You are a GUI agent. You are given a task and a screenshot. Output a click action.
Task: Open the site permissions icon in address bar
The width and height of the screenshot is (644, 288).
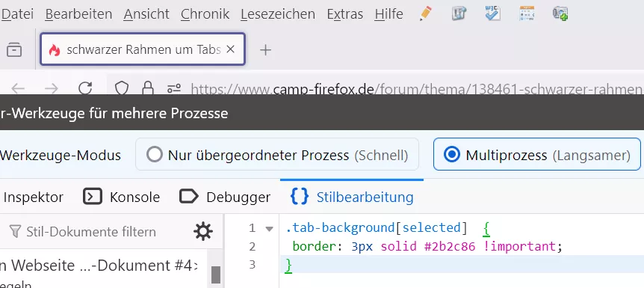pos(174,88)
